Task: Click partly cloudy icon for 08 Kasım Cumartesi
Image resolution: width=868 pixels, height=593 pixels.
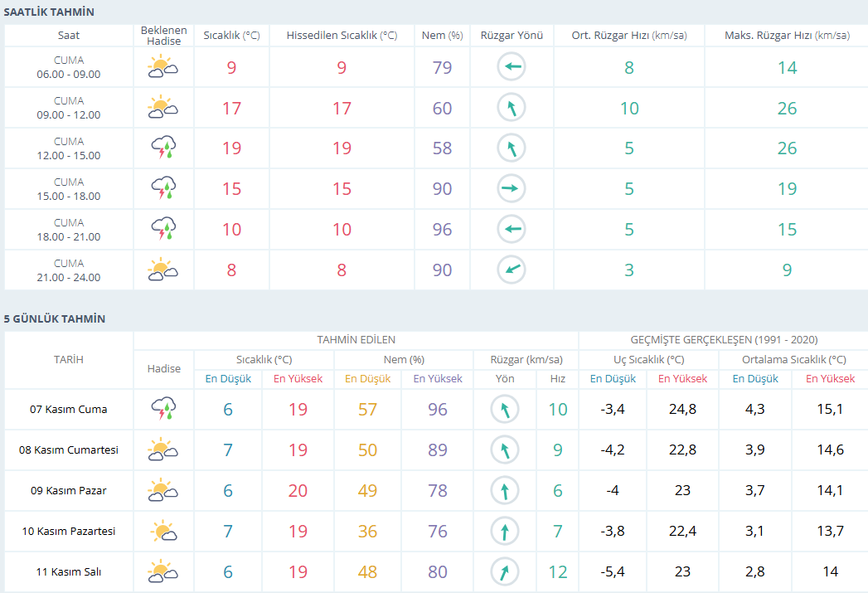Action: point(162,449)
